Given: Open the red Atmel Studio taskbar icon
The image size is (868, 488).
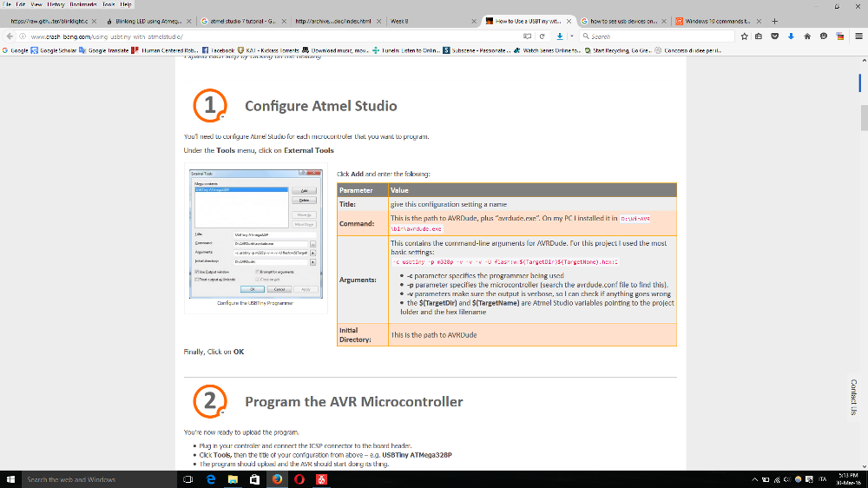Looking at the screenshot, I should point(321,479).
